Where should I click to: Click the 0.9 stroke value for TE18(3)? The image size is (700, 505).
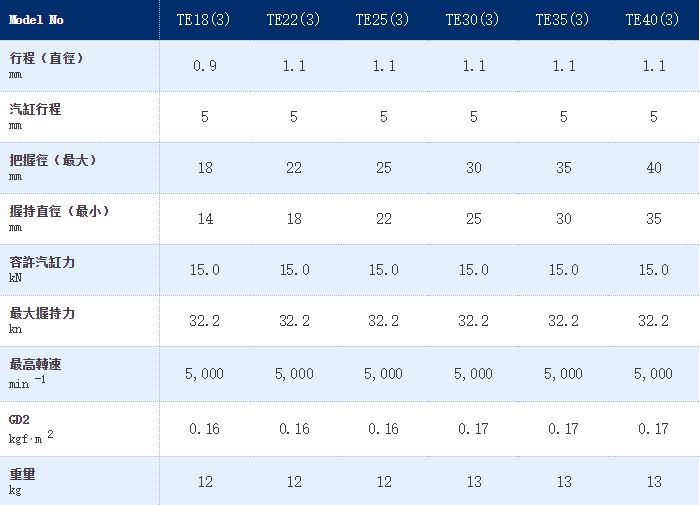205,66
